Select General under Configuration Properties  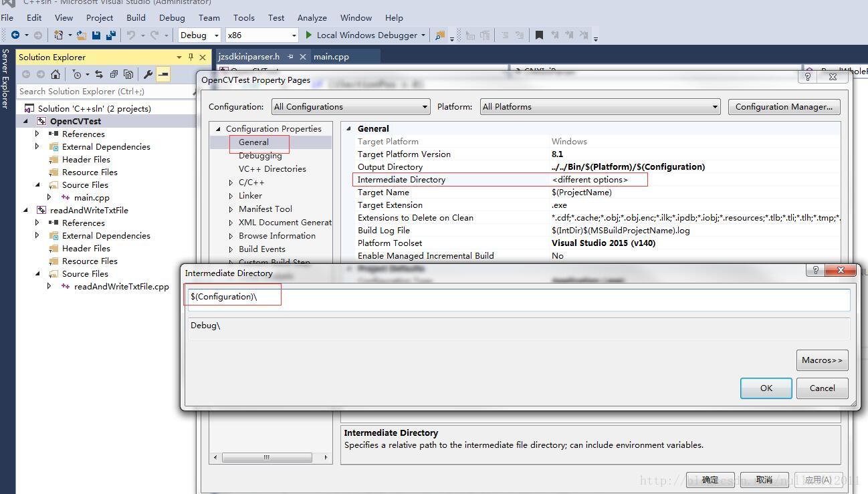pos(253,142)
